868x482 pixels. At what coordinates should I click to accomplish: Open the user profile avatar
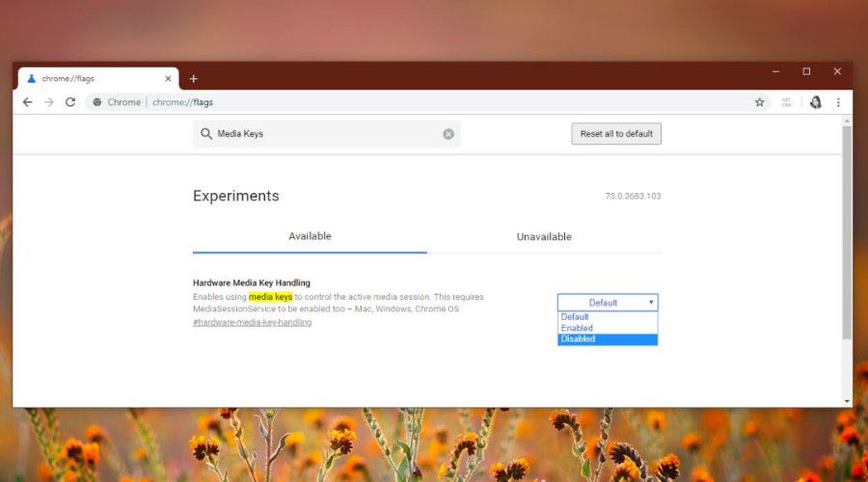815,102
